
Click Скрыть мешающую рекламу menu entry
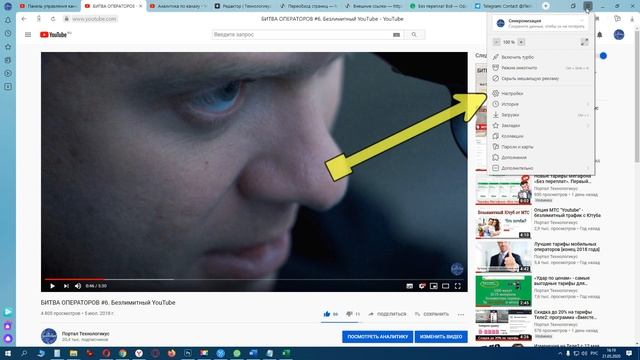(541, 78)
